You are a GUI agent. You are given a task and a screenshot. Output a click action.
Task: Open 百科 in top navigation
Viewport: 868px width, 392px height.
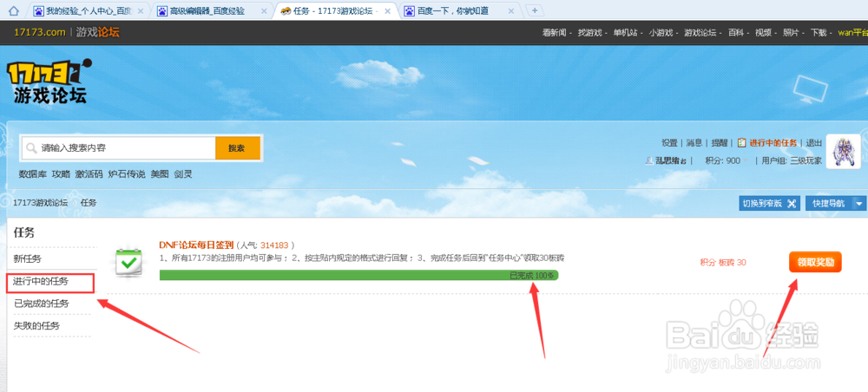736,33
